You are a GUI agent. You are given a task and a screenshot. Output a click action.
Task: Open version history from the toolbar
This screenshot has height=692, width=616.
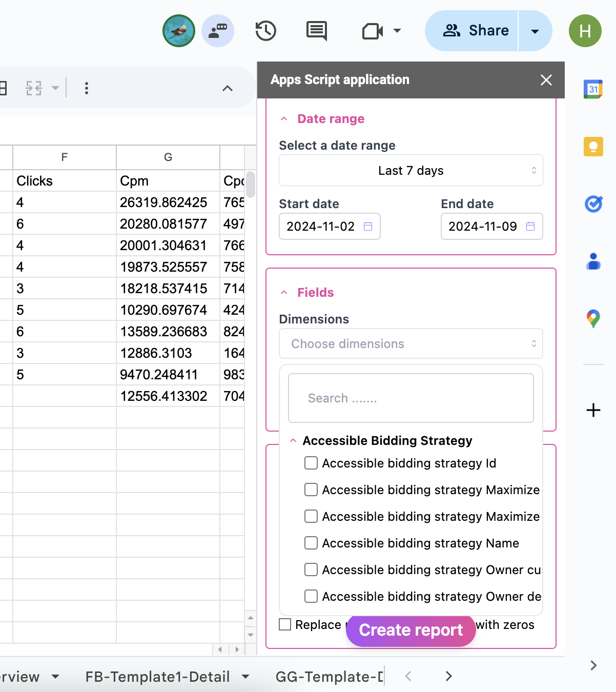(265, 31)
